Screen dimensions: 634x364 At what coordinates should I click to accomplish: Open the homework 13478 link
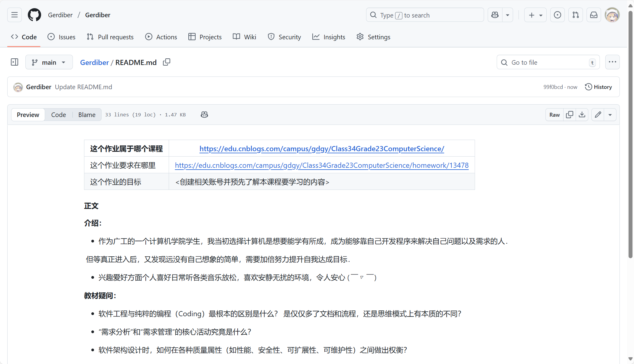click(321, 165)
